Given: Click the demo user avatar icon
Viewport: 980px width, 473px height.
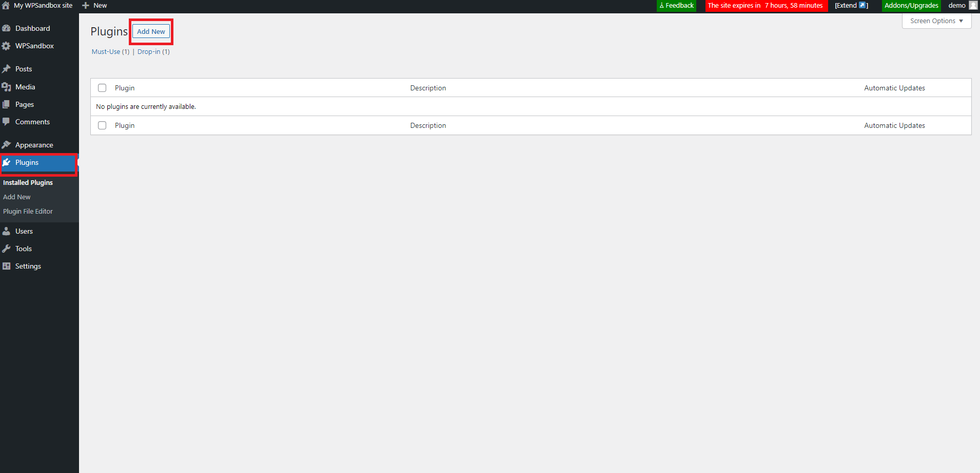Looking at the screenshot, I should [973, 6].
